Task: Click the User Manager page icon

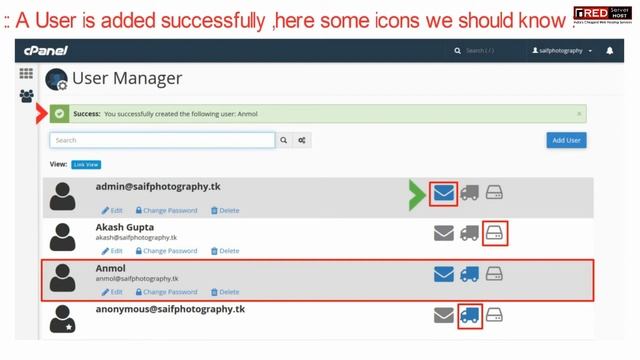Action: click(x=56, y=79)
